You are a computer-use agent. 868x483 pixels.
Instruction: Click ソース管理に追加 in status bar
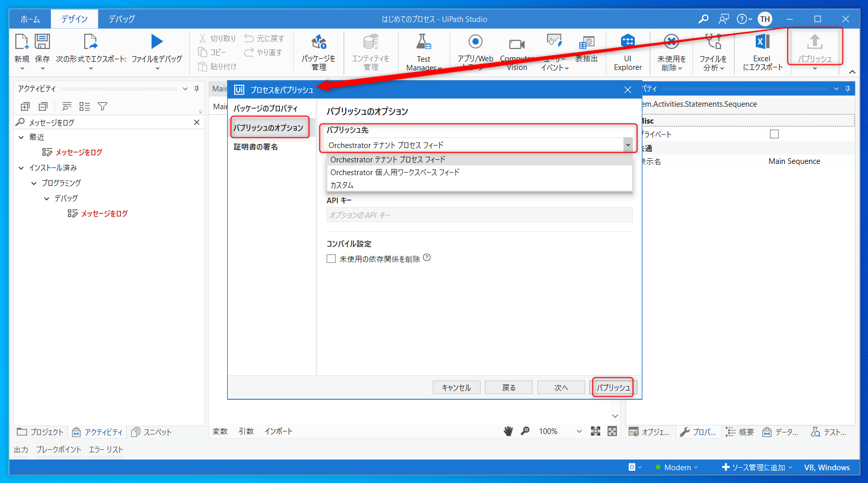(757, 467)
